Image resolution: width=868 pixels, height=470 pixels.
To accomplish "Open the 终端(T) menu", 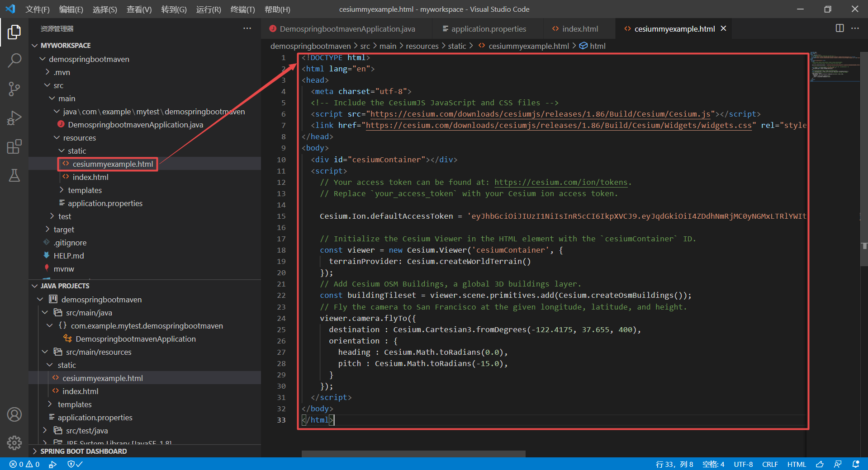I will (x=242, y=9).
